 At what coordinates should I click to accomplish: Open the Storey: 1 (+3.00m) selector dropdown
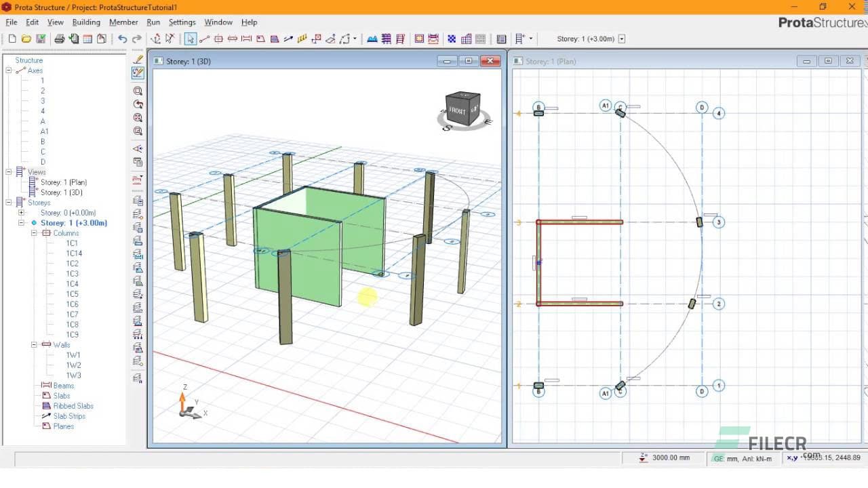621,39
